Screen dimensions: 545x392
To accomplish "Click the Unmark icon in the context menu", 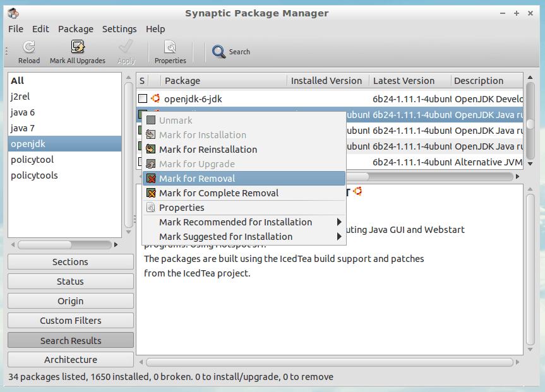I will coord(151,120).
